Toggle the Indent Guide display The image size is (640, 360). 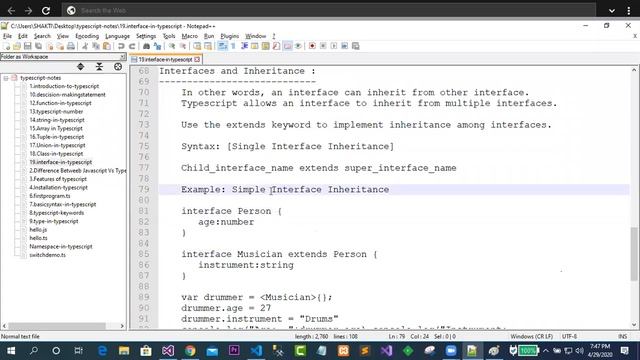tap(245, 46)
